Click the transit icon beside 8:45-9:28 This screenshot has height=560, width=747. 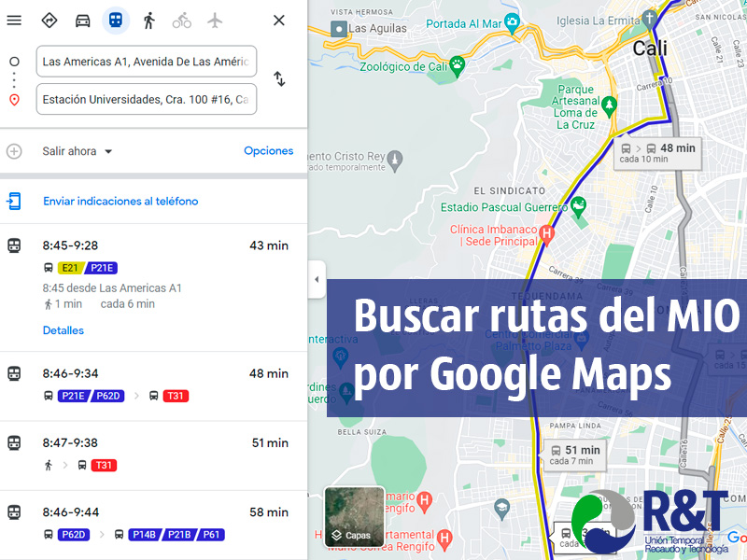(x=14, y=245)
